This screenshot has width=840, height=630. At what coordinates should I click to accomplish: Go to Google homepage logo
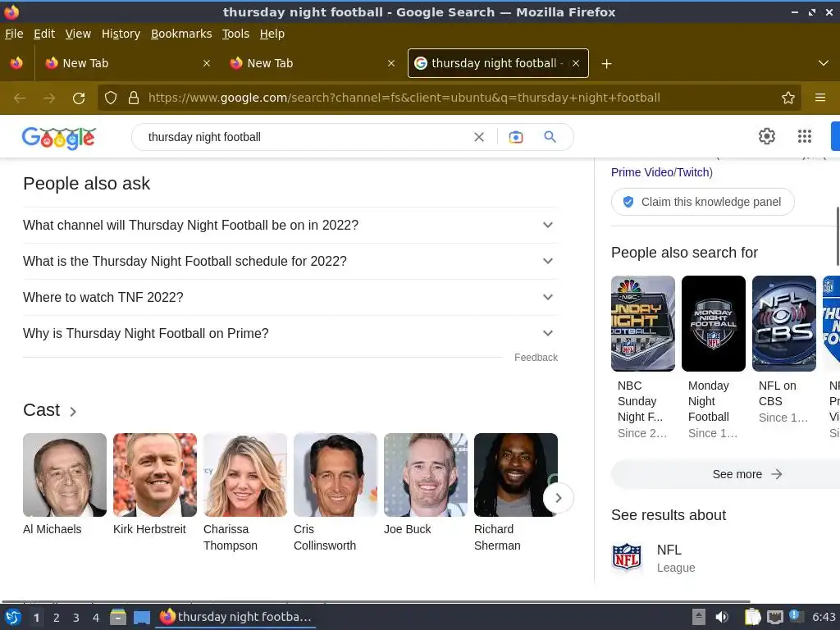(x=59, y=138)
